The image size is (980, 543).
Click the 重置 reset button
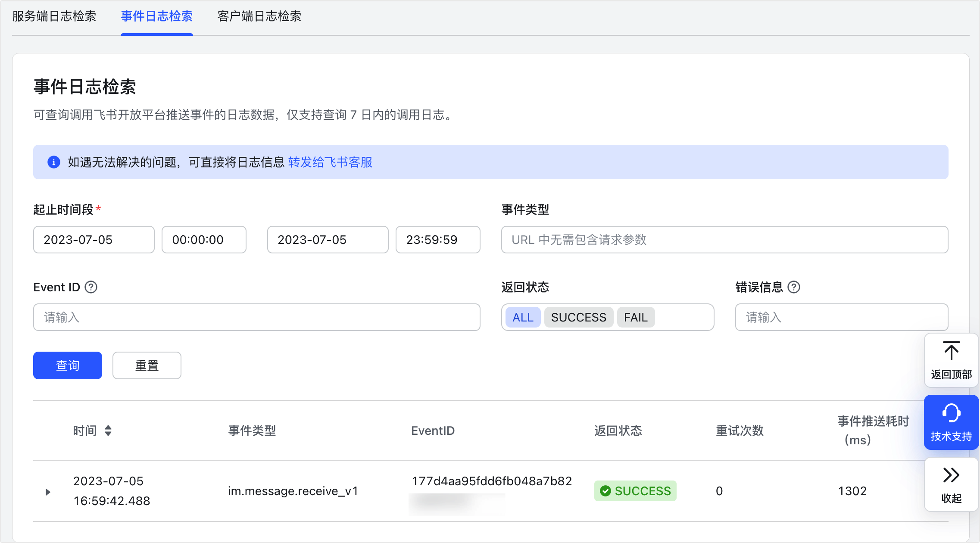coord(147,365)
